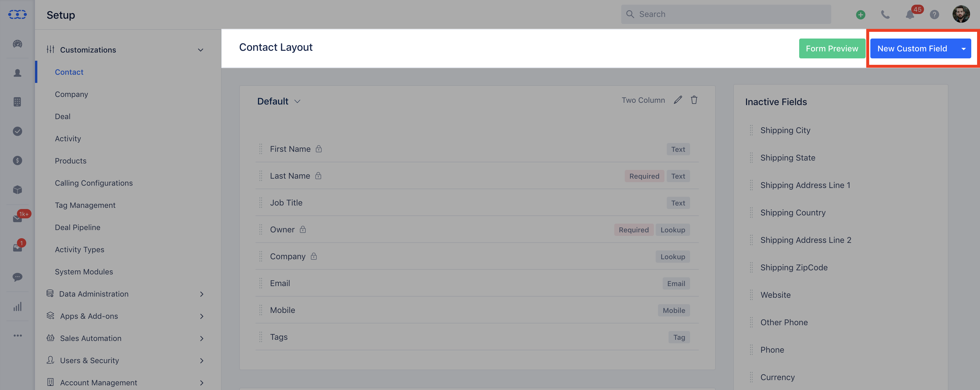Open New Custom Field dropdown arrow
This screenshot has height=390, width=980.
click(x=963, y=49)
